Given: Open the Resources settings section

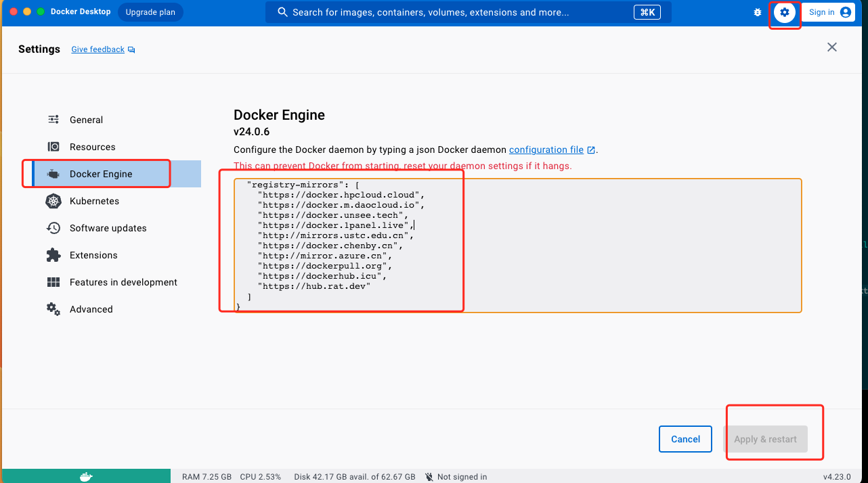Looking at the screenshot, I should point(92,147).
